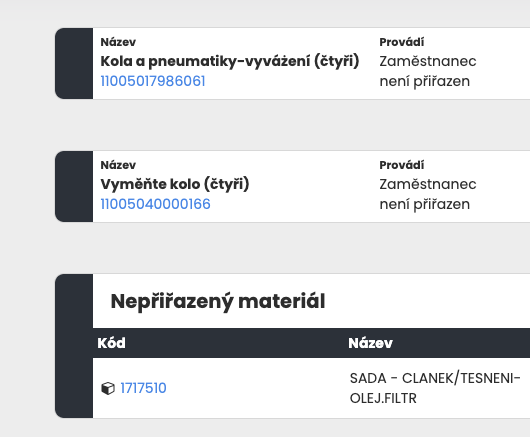The width and height of the screenshot is (530, 437).
Task: Click Zaměstnanec není přiřazen in the Kola a pneumatiky card
Action: pos(428,71)
